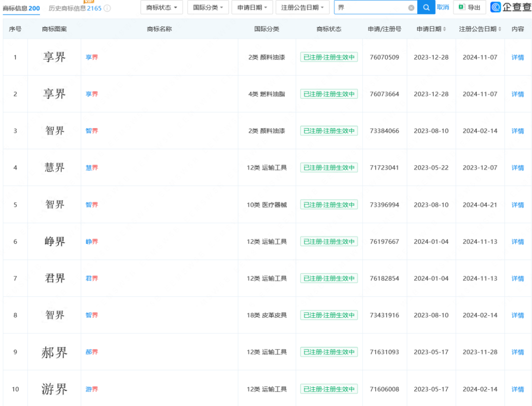This screenshot has height=406, width=532.
Task: Click registration number 76197667
Action: pyautogui.click(x=384, y=242)
